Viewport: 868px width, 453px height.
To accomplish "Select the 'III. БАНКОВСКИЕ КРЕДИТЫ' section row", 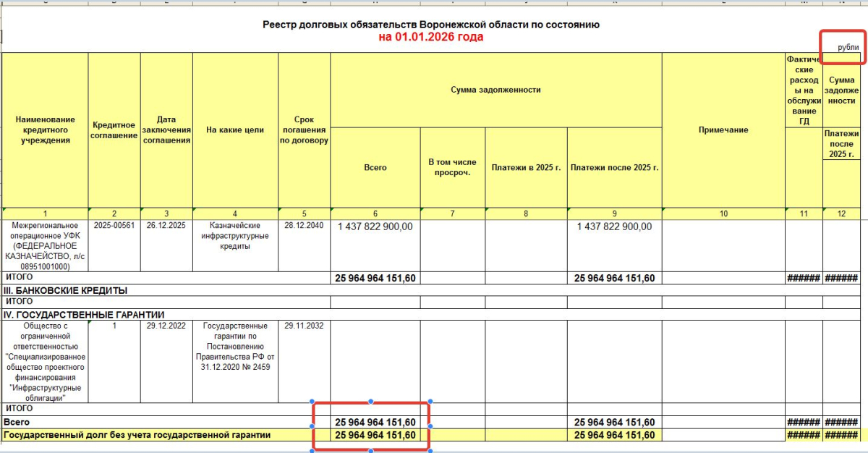I will tap(431, 290).
